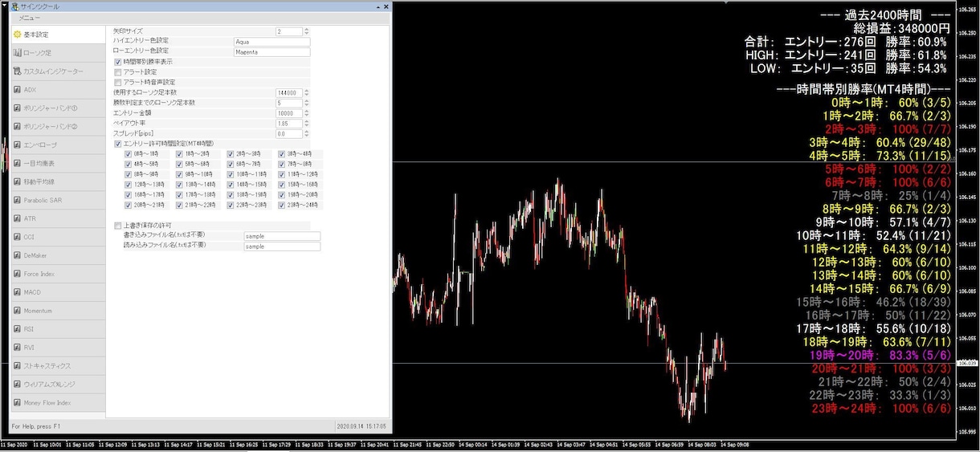Adjust 使用するローソク足本数 spinner arrows
980x452 pixels.
click(306, 92)
